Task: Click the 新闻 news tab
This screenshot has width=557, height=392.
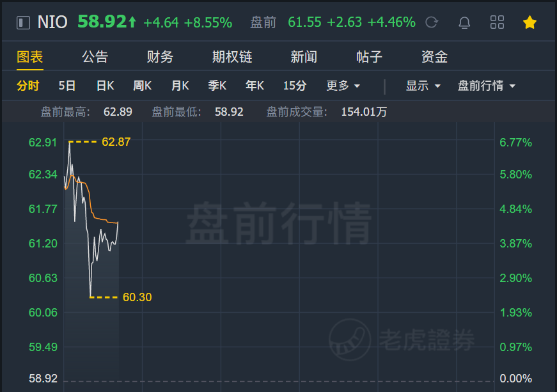Action: click(304, 57)
